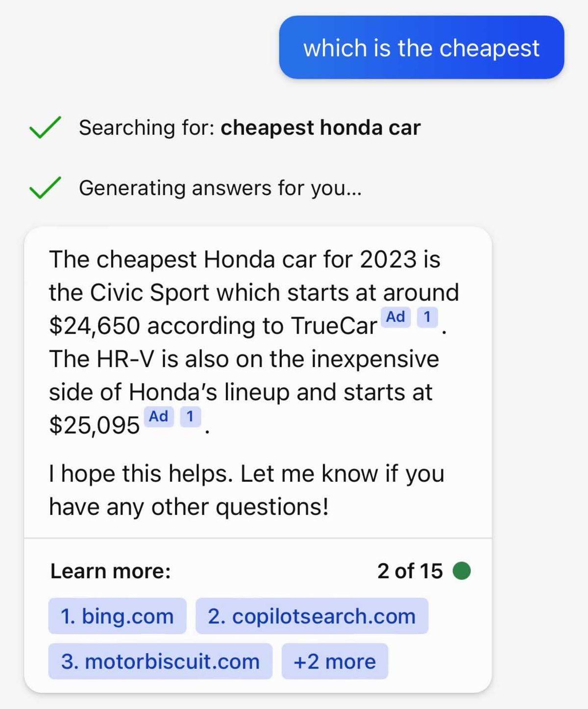588x709 pixels.
Task: Click the "I hope this helps" closing paragraph
Action: (x=246, y=490)
